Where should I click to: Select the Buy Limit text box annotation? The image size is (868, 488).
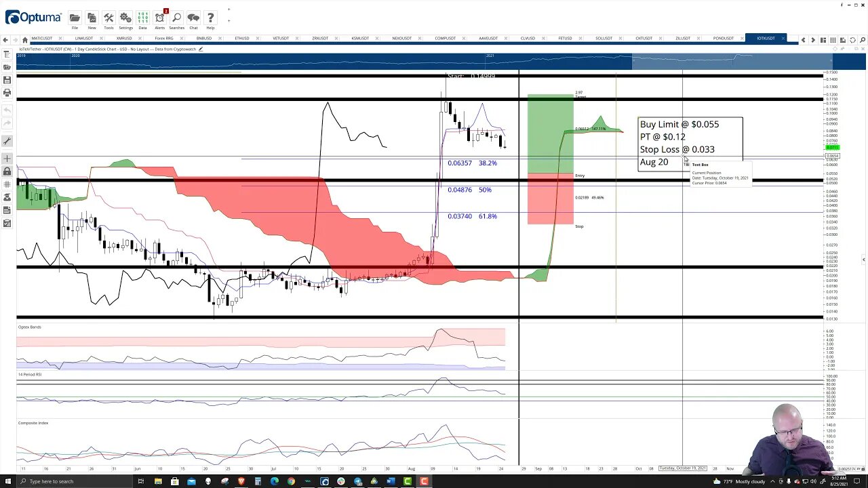coord(690,143)
